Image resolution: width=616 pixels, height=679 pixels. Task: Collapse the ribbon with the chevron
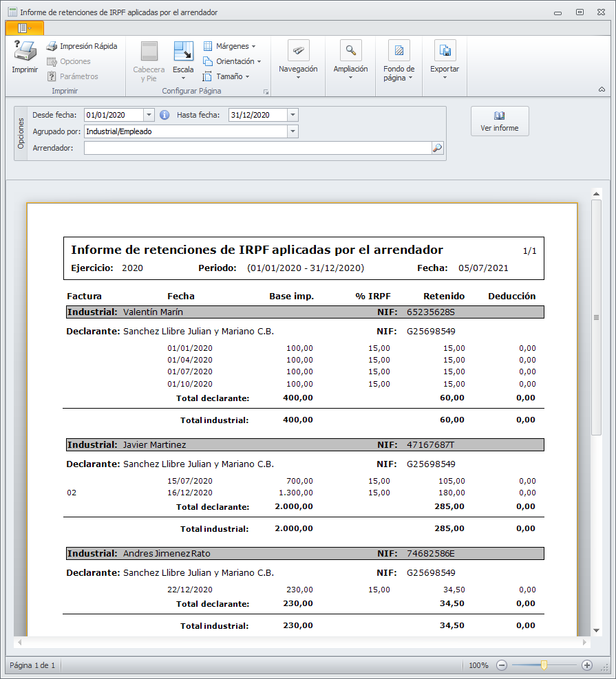[x=602, y=89]
